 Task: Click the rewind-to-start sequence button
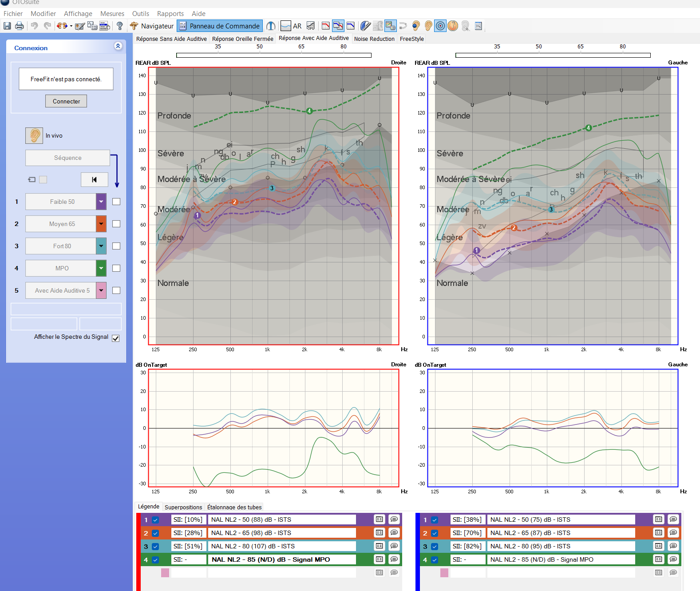[x=94, y=180]
